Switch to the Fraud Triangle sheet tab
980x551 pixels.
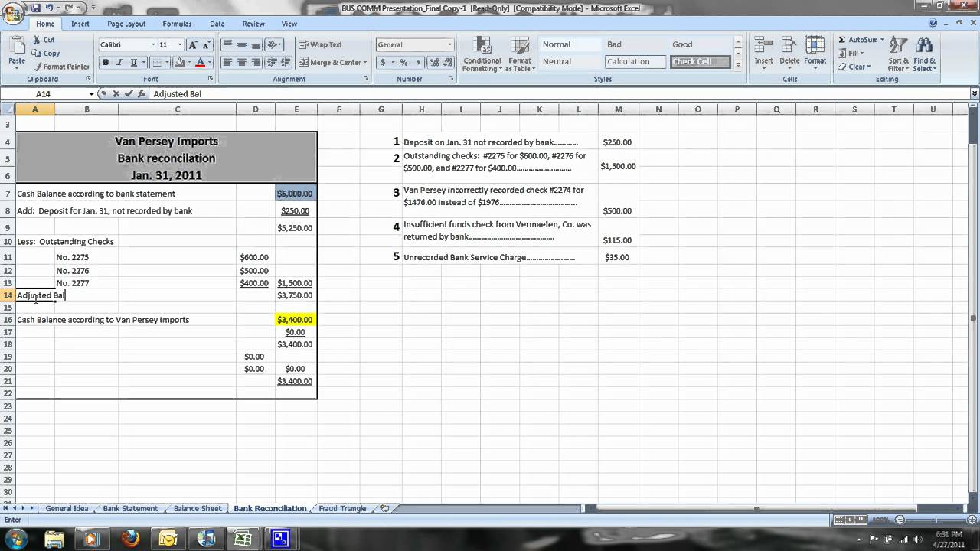click(342, 508)
